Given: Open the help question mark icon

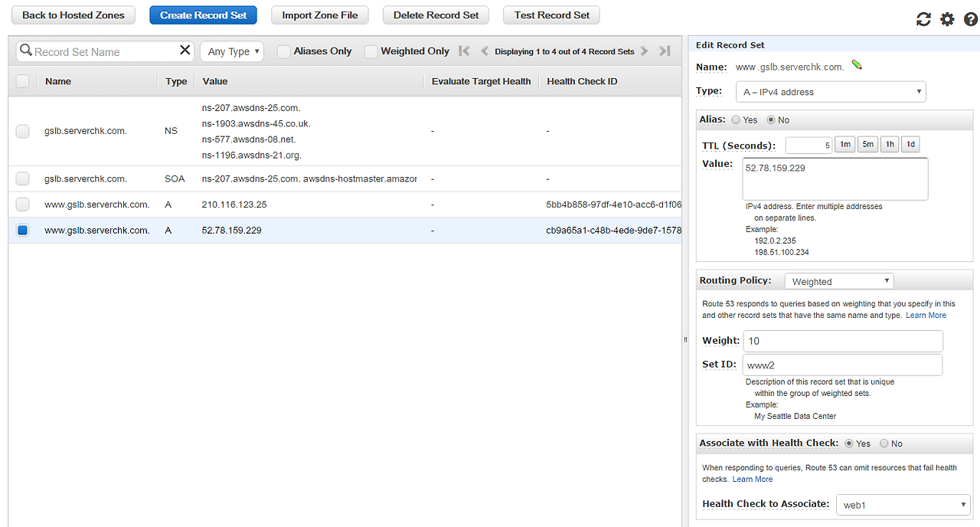Looking at the screenshot, I should click(970, 20).
